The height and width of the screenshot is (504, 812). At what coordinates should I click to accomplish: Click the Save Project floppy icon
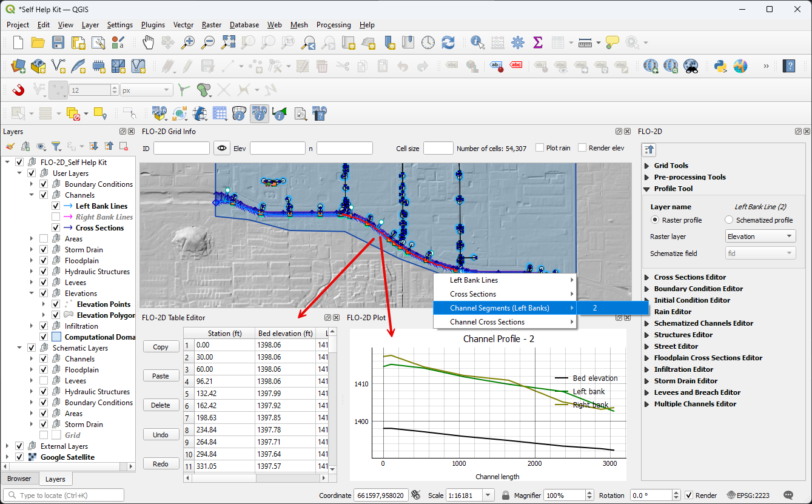point(58,42)
